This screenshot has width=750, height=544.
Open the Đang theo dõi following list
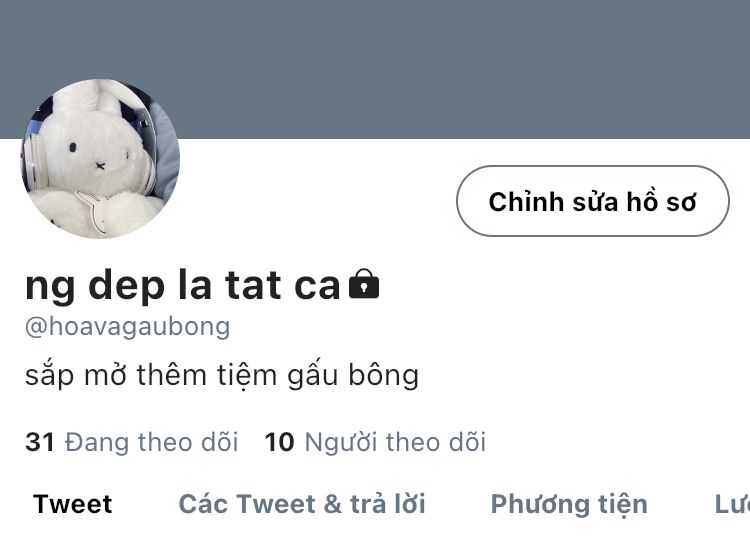pos(151,442)
